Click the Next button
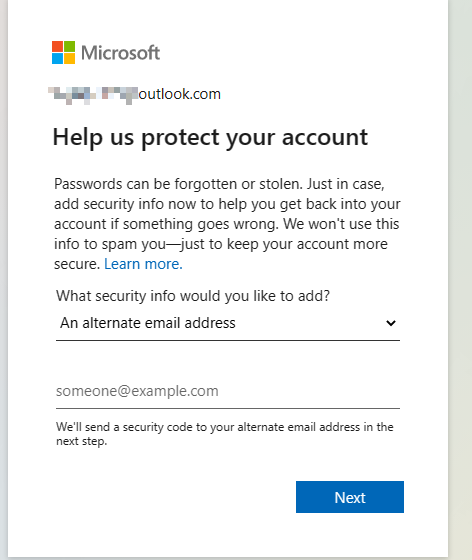Image resolution: width=472 pixels, height=560 pixels. point(350,497)
